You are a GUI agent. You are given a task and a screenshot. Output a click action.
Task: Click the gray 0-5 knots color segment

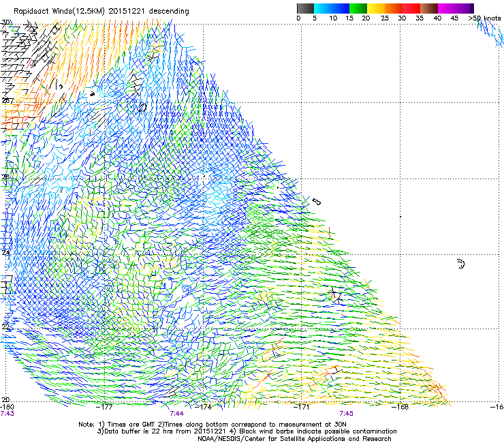click(x=305, y=8)
